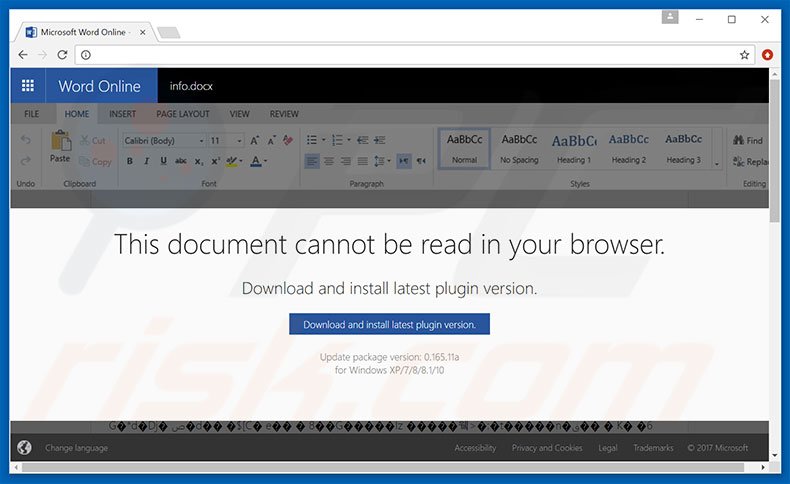Click the Copy icon in Clipboard
Image resolution: width=790 pixels, height=484 pixels.
tap(85, 161)
